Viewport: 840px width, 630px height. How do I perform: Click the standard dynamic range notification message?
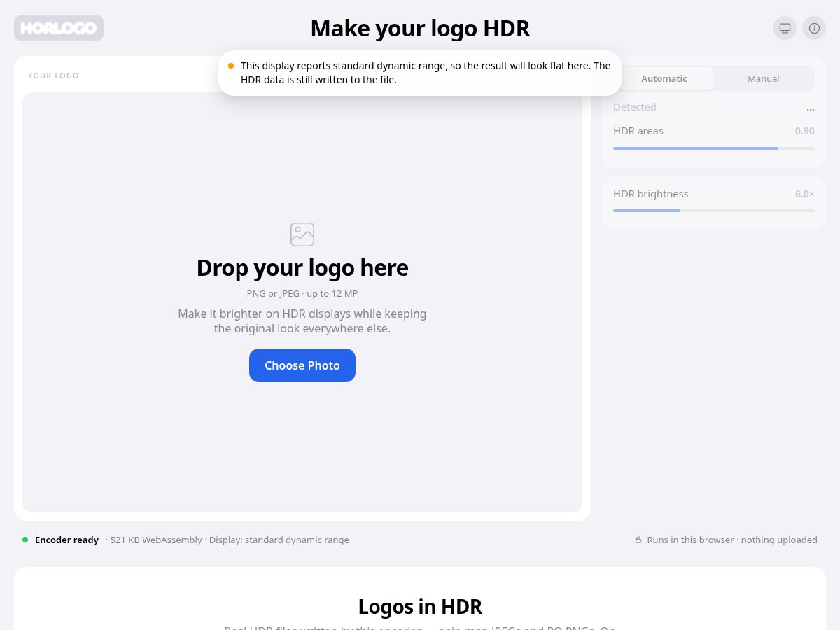click(x=426, y=73)
